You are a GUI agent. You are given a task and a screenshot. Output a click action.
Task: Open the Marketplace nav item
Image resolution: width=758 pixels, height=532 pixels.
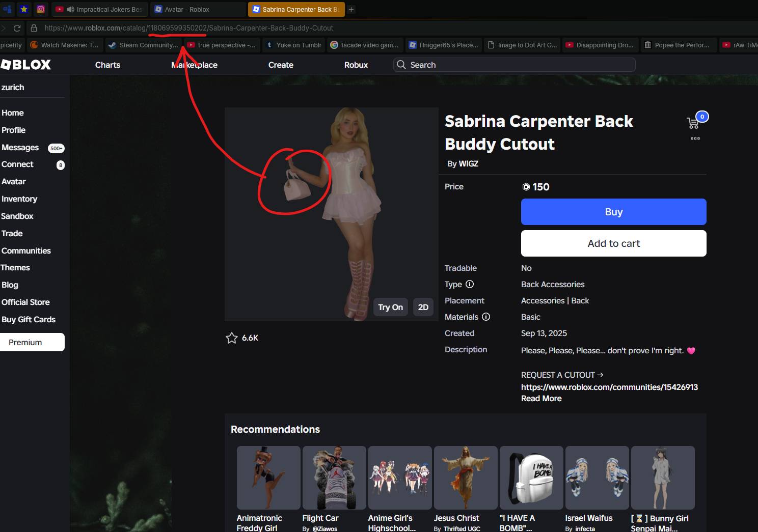194,65
